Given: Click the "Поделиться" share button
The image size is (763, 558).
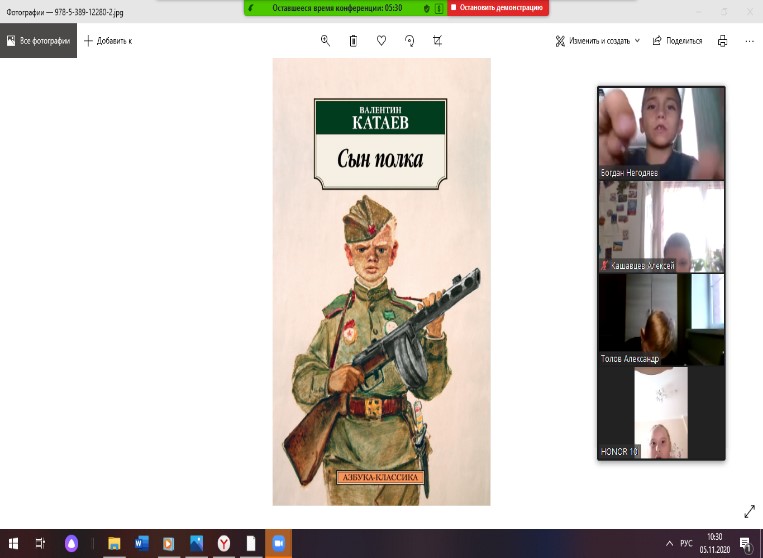Looking at the screenshot, I should (x=677, y=41).
